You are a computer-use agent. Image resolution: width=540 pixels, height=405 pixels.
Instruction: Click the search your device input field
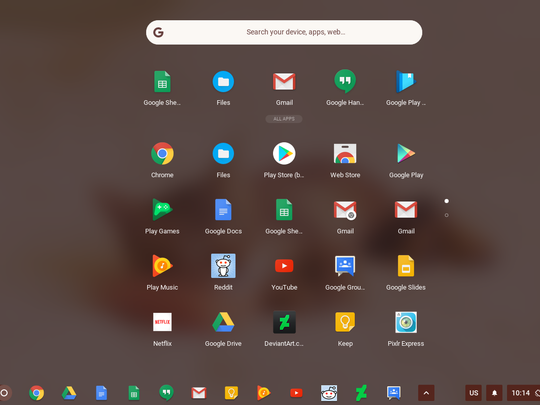click(x=284, y=32)
